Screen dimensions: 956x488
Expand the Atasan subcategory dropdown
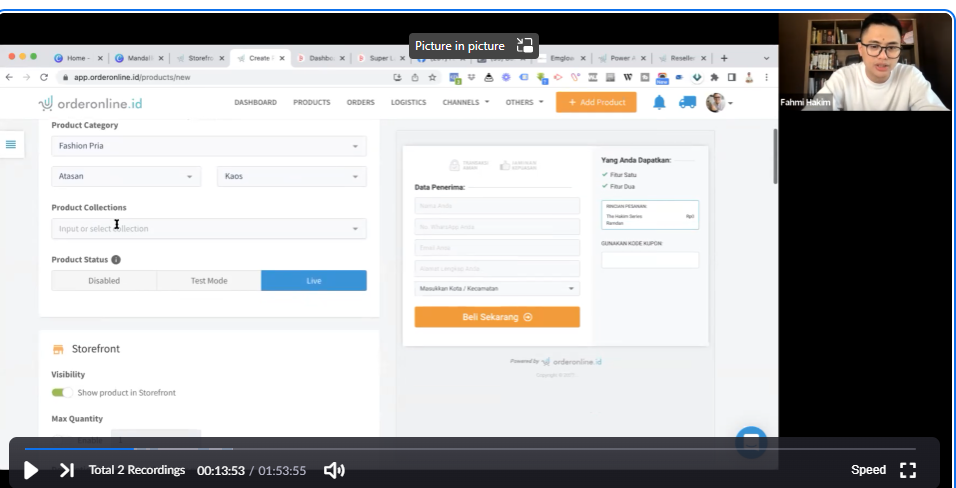(x=125, y=177)
